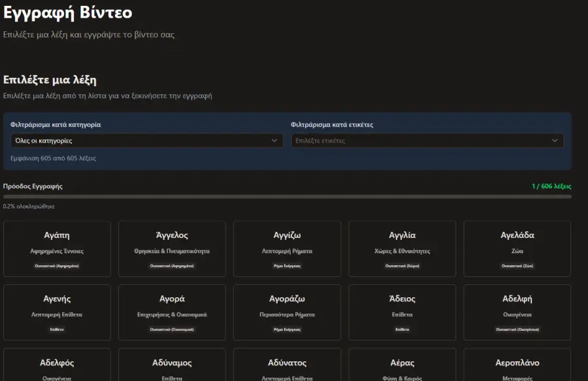Open the 'Αγγλία' word card
Viewport: 588px width, 381px height.
click(402, 248)
